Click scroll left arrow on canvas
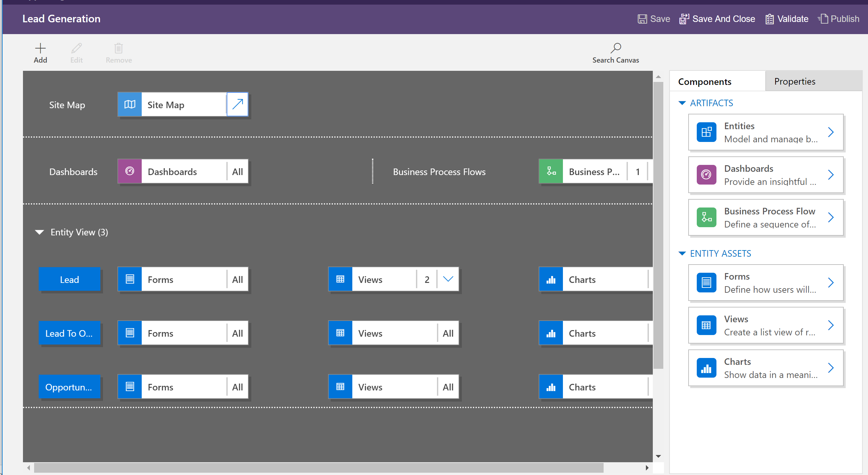The height and width of the screenshot is (475, 868). pos(29,467)
